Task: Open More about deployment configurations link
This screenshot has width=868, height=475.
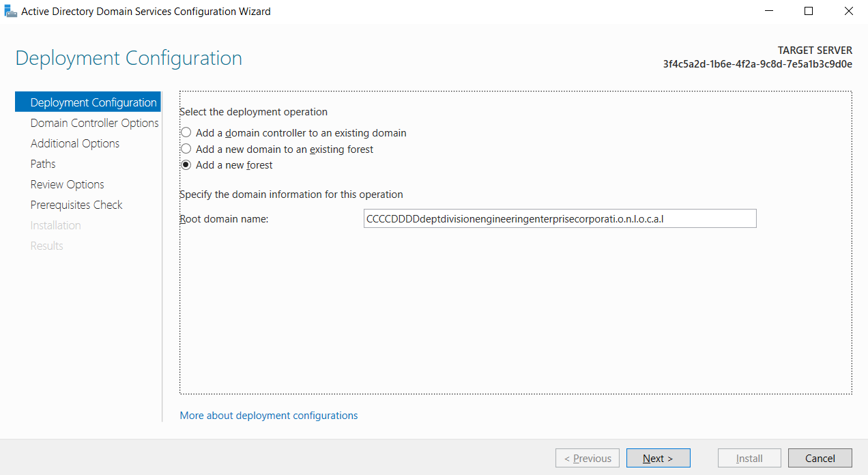Action: coord(269,415)
